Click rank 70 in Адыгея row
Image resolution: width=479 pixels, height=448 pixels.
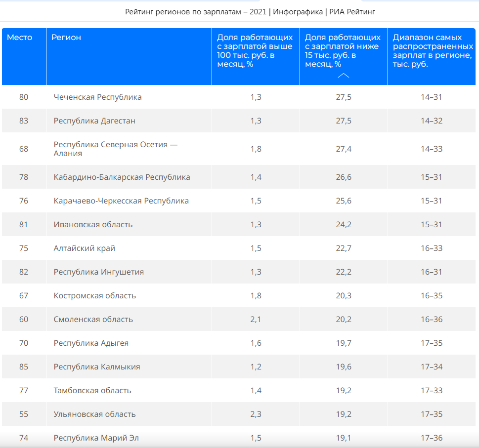(24, 343)
